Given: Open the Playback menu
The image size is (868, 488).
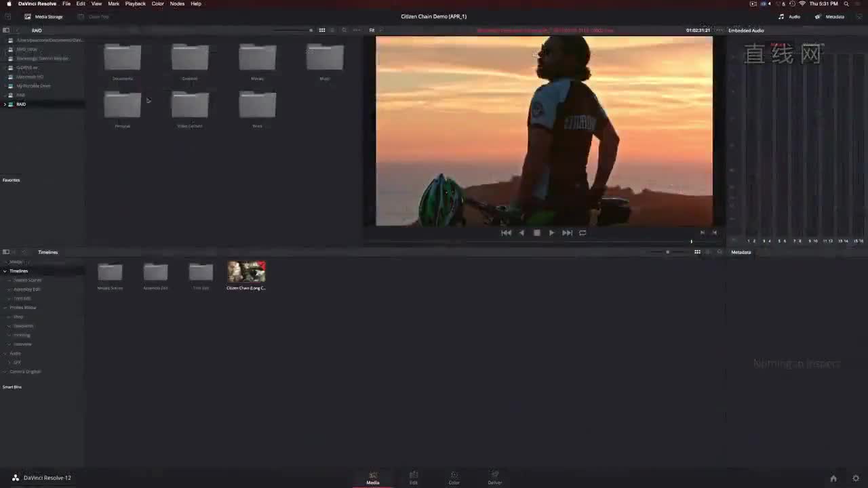Looking at the screenshot, I should point(135,4).
